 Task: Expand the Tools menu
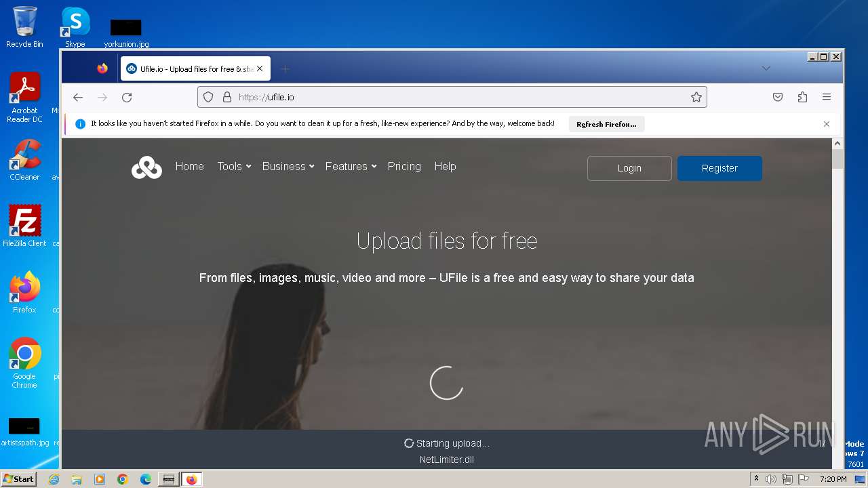tap(234, 166)
